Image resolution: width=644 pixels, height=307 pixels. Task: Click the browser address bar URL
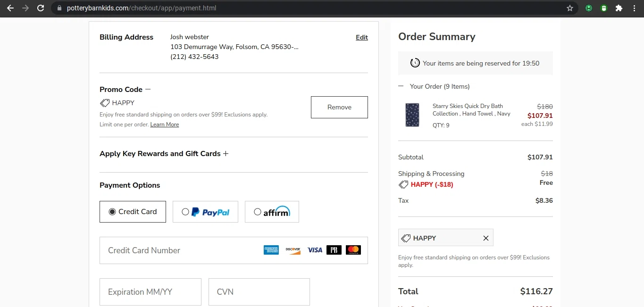point(142,8)
